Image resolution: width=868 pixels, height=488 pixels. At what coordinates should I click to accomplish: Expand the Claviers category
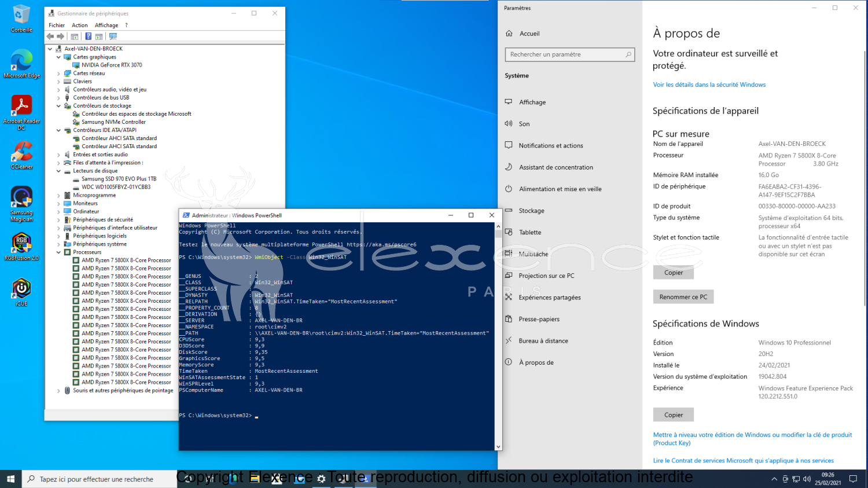click(x=58, y=82)
